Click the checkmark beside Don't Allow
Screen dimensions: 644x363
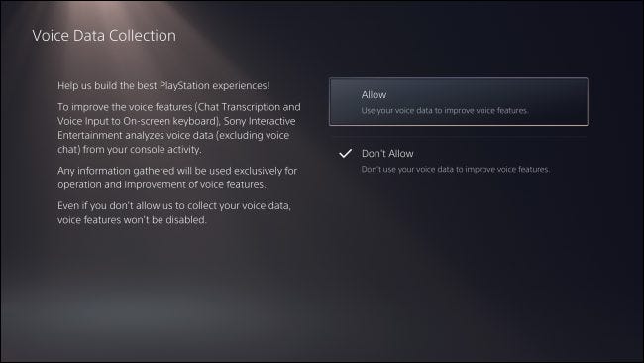click(x=345, y=154)
